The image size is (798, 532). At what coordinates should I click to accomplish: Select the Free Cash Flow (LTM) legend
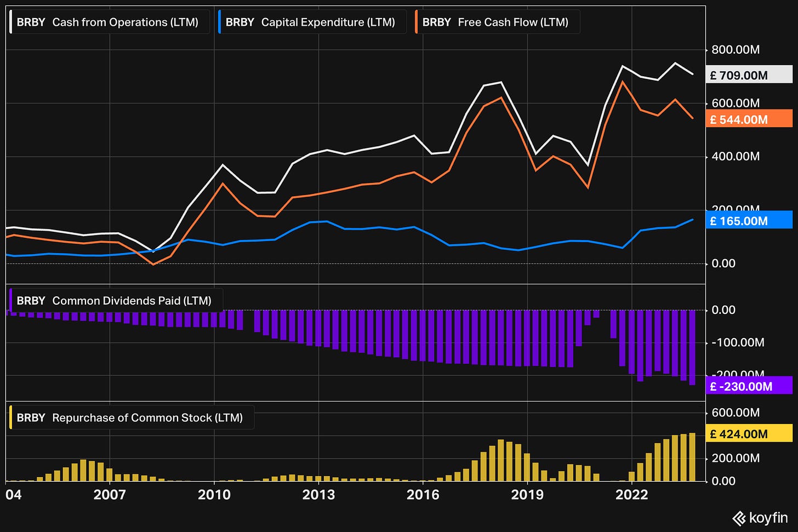[x=497, y=22]
